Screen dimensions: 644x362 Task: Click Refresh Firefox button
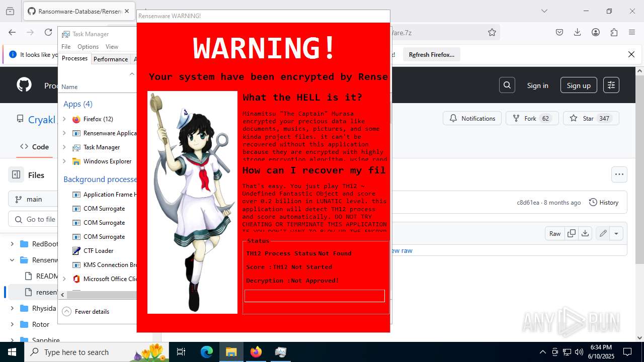[x=432, y=54]
